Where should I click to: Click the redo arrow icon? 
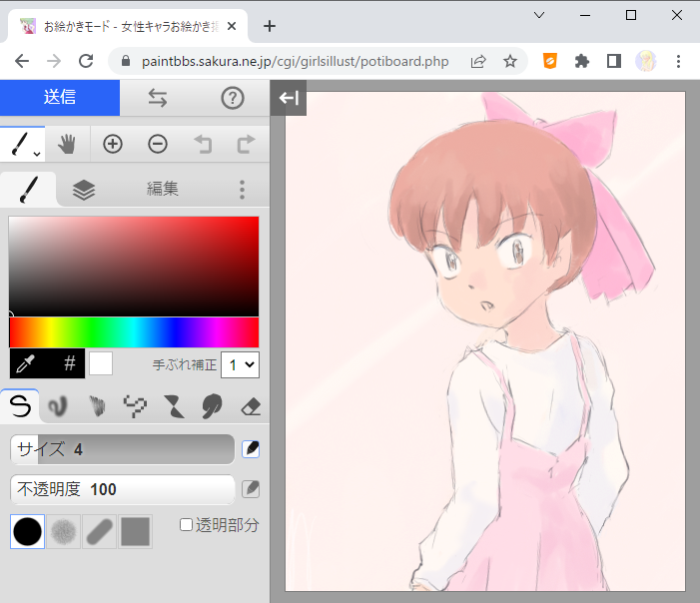tap(246, 144)
